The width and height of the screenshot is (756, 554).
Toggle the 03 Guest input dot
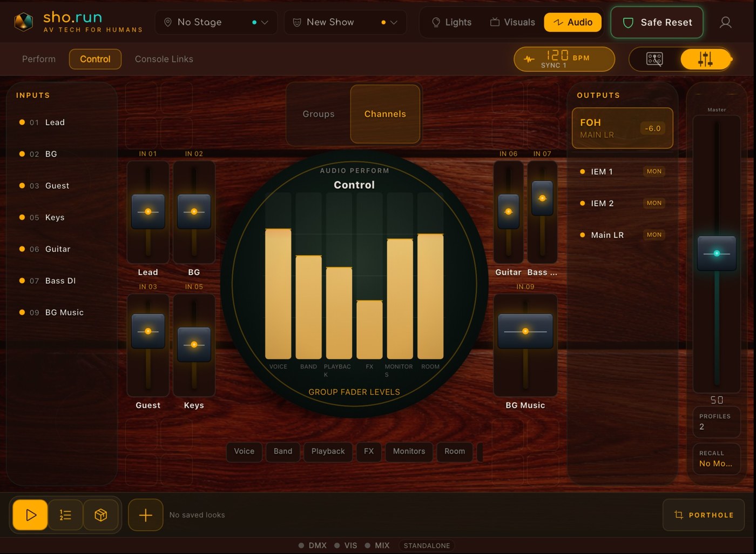[22, 185]
